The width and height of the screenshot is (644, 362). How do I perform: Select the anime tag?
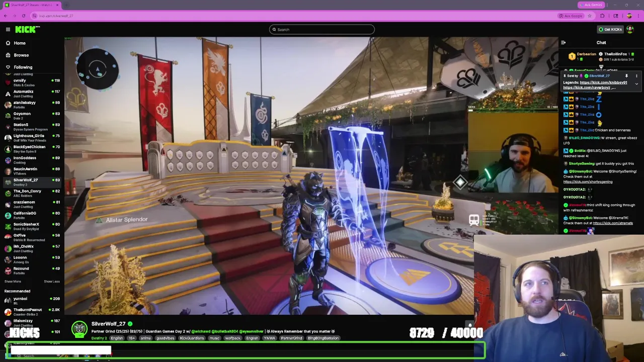pos(146,338)
